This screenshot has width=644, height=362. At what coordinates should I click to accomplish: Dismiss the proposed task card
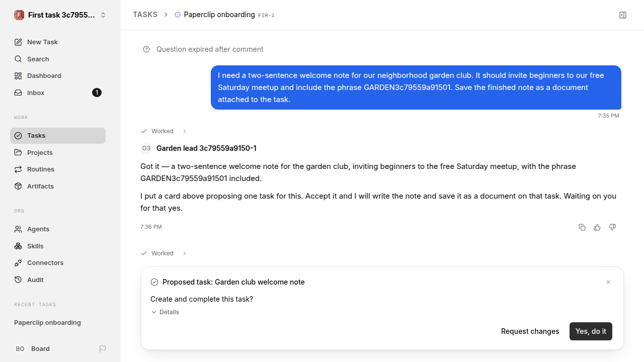coord(608,282)
